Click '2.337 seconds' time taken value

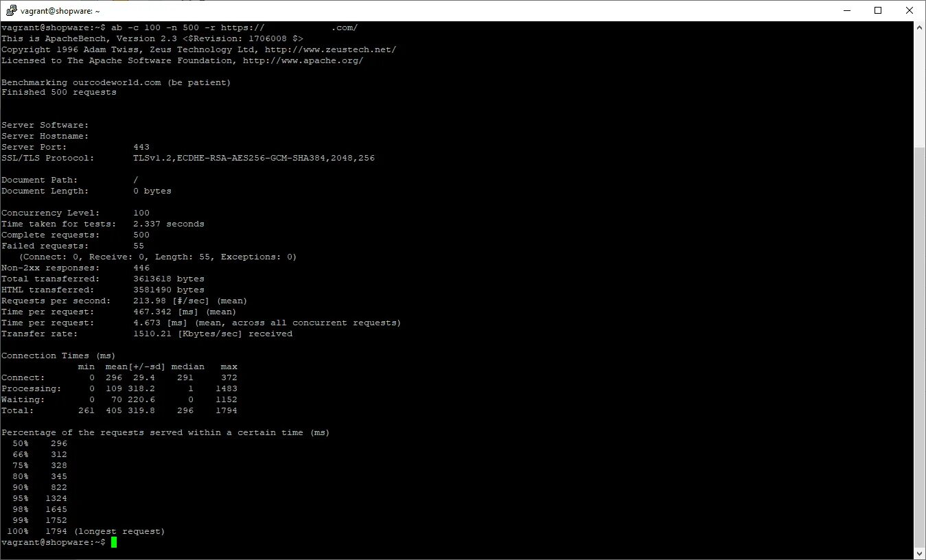point(169,224)
